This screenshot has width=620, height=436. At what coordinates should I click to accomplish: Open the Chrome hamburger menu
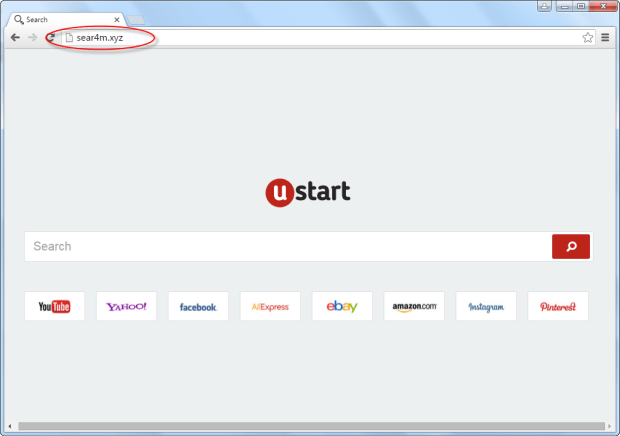point(605,38)
